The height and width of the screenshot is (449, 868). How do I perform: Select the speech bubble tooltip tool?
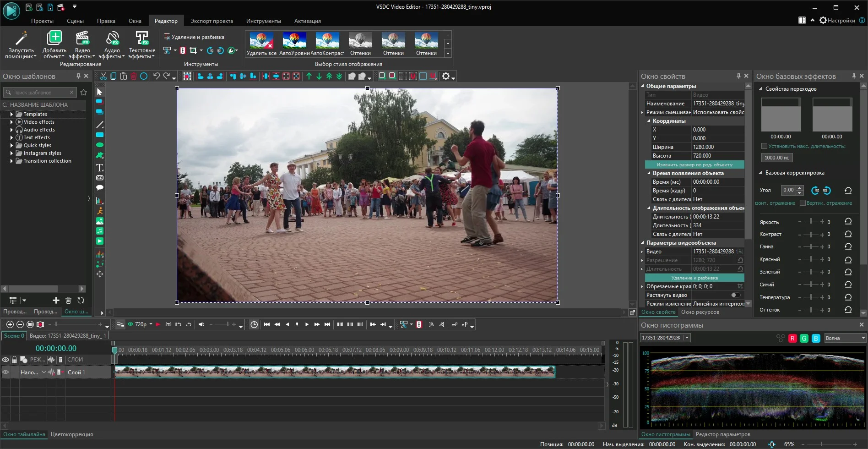(x=99, y=188)
